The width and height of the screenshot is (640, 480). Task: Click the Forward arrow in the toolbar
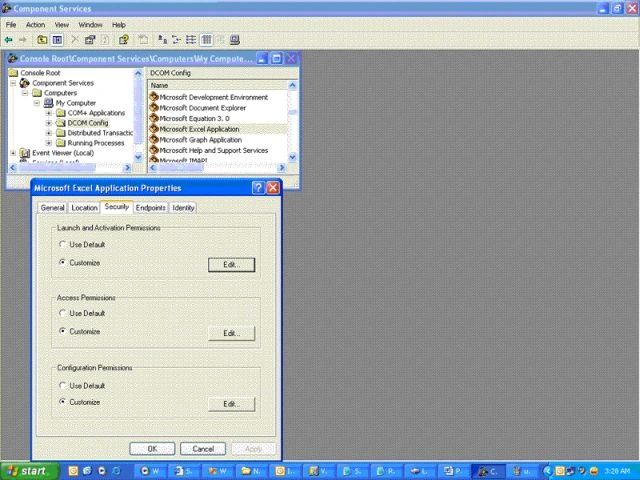coord(23,40)
